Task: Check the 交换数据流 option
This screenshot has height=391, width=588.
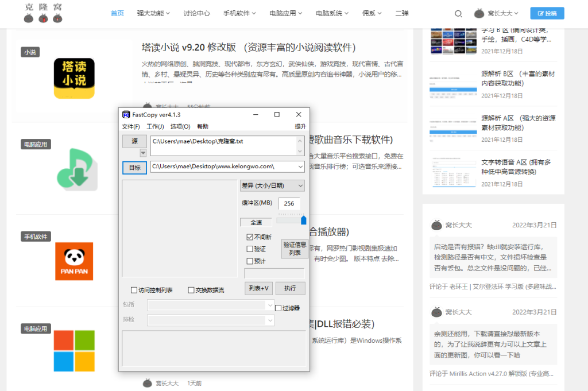Action: [191, 290]
